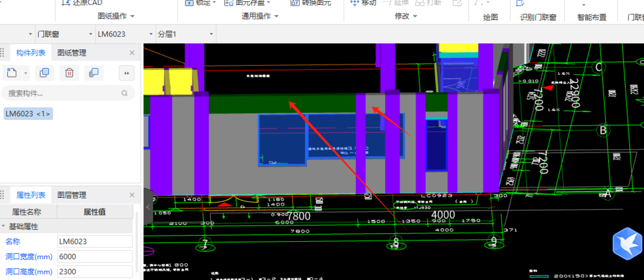Switch to 构件列表 tab
The width and height of the screenshot is (644, 280).
tap(31, 53)
